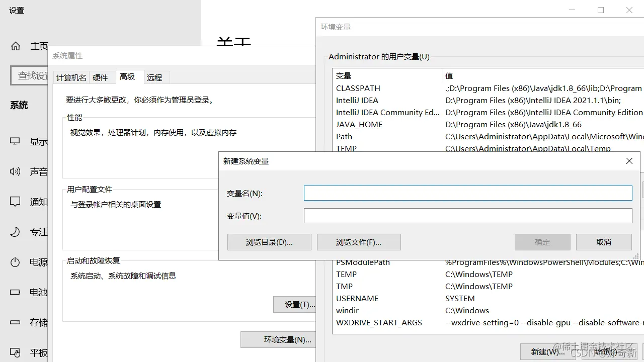Maximize the background Settings window
Viewport: 644px width, 362px height.
(600, 10)
